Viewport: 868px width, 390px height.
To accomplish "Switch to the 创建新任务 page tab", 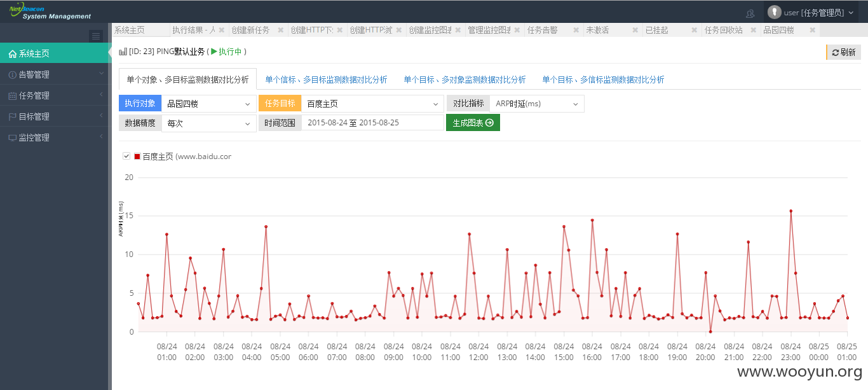I will [250, 30].
